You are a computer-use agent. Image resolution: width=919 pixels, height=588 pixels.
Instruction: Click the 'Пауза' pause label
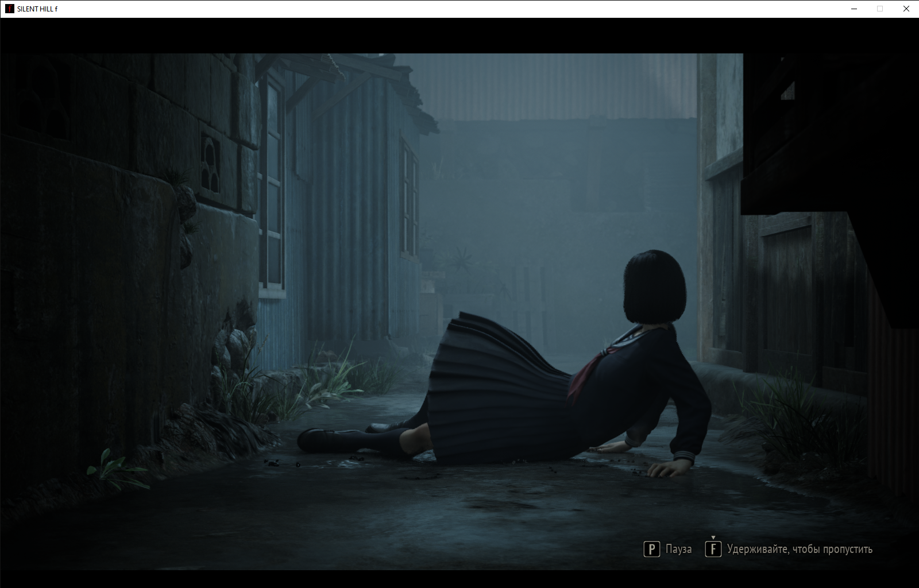click(x=678, y=550)
